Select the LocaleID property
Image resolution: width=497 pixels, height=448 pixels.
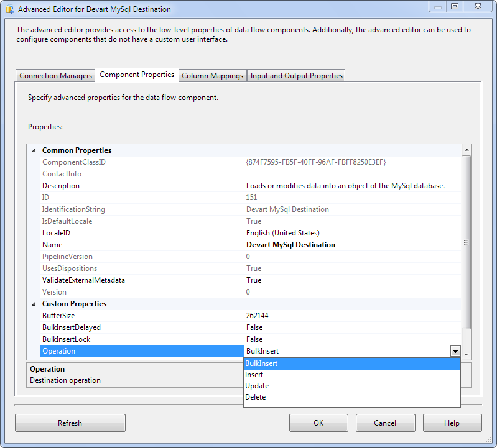coord(142,233)
